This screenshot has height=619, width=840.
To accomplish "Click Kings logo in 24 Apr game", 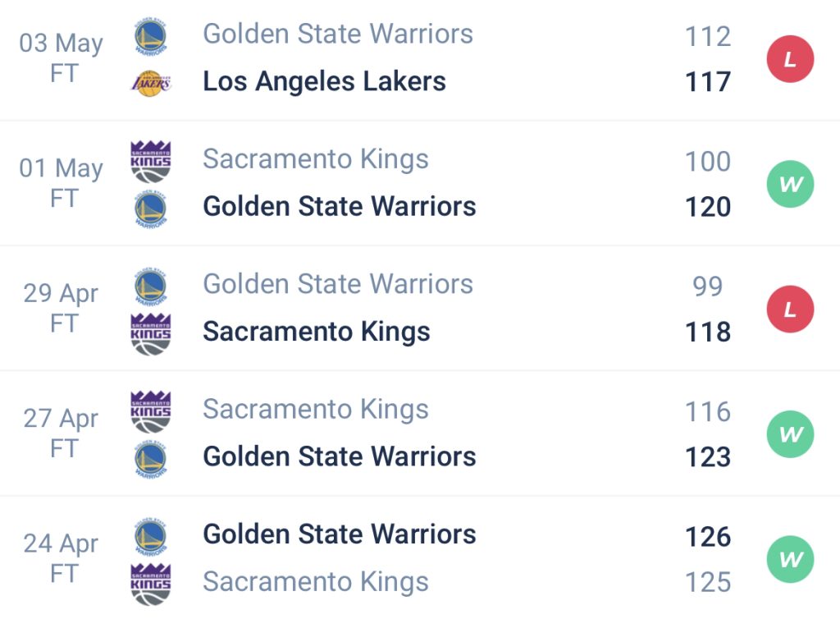I will pos(151,584).
